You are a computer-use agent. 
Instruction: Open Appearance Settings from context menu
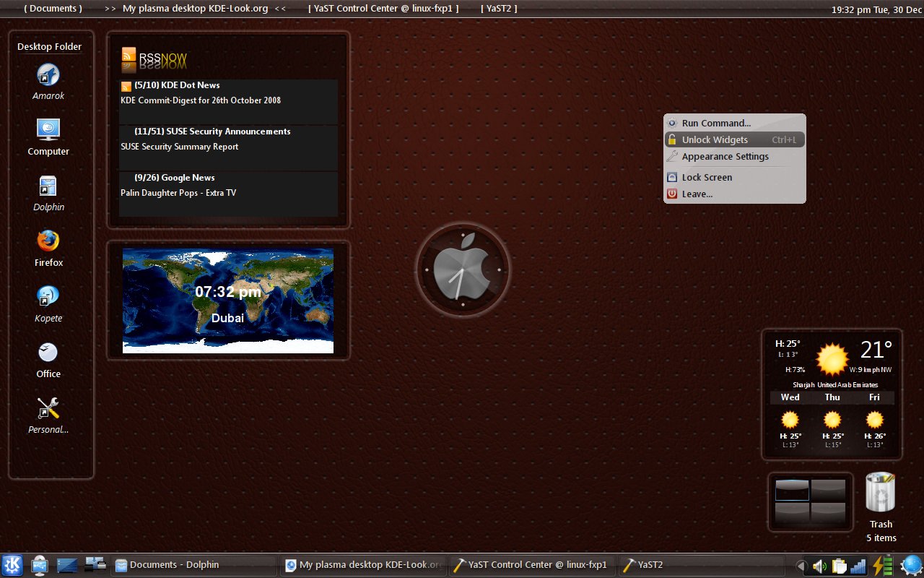click(x=734, y=156)
